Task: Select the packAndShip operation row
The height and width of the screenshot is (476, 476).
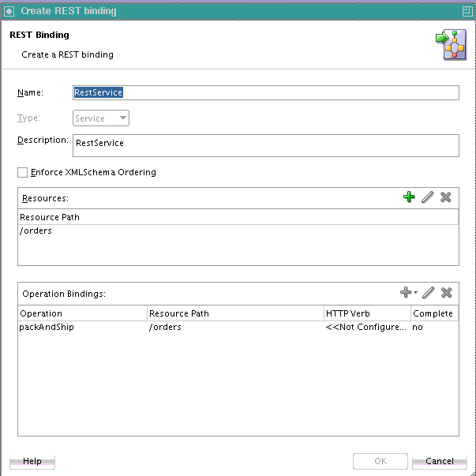Action: 238,327
